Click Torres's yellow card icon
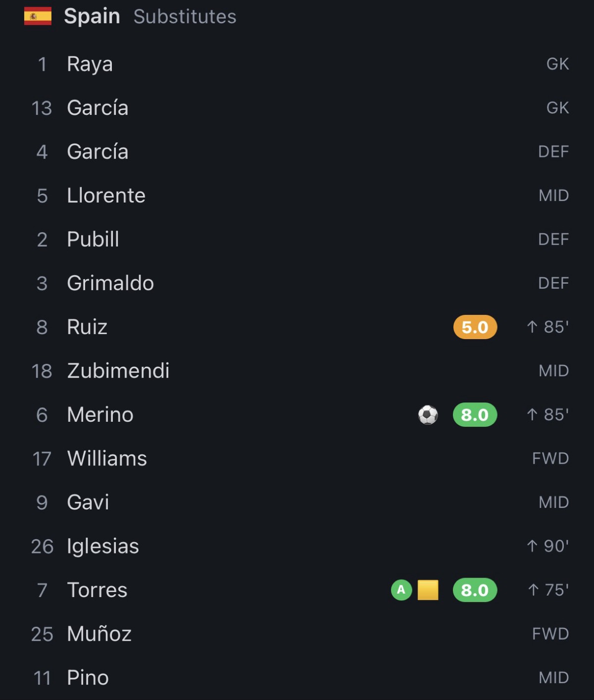The width and height of the screenshot is (594, 700). (428, 590)
